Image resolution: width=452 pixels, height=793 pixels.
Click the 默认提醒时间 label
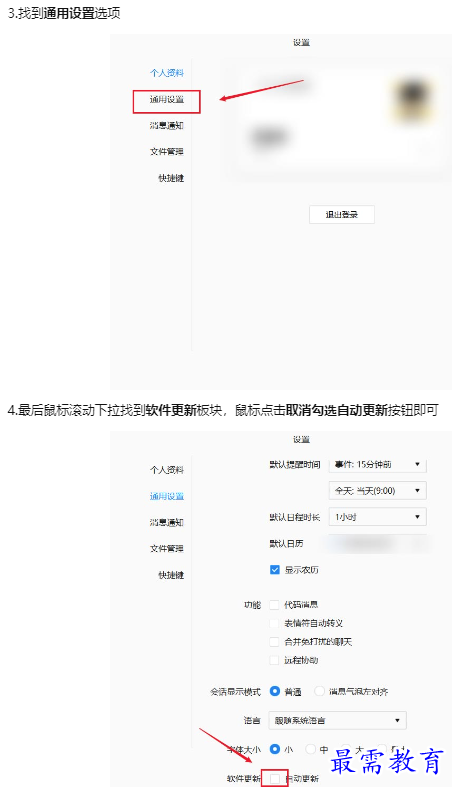(295, 465)
